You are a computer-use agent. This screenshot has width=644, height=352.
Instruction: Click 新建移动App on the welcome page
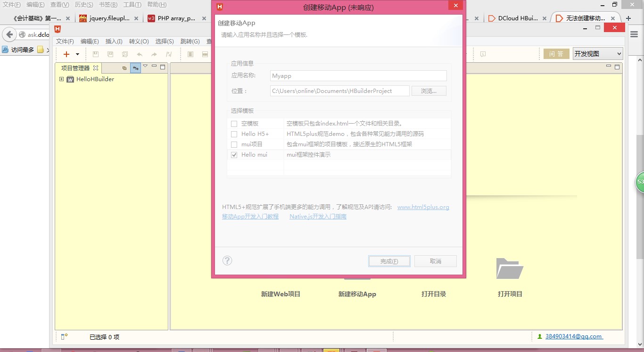pos(357,294)
